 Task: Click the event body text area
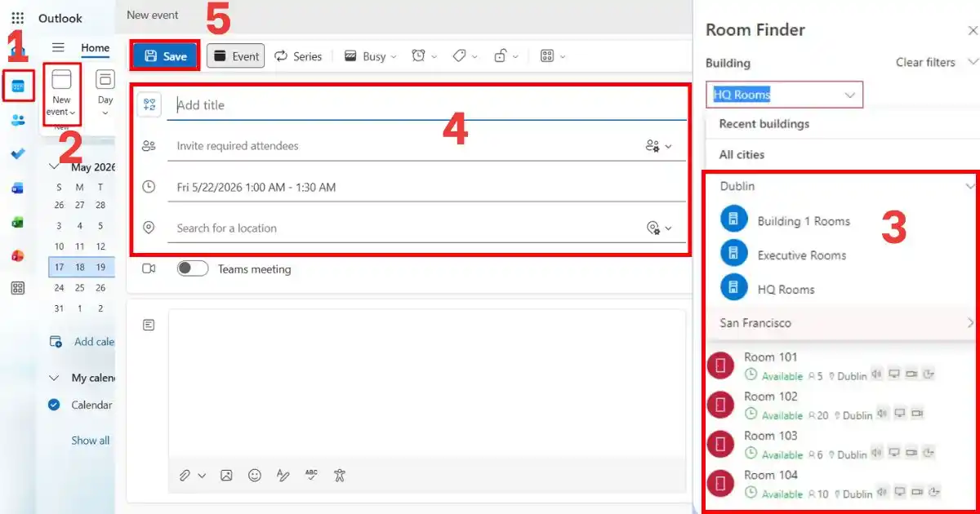point(427,383)
